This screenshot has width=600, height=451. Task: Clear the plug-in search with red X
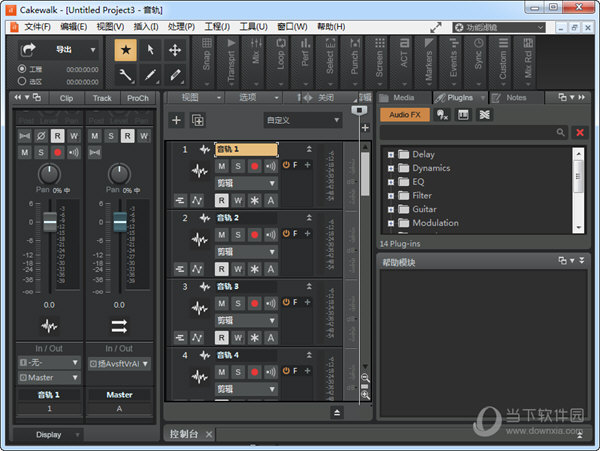580,133
